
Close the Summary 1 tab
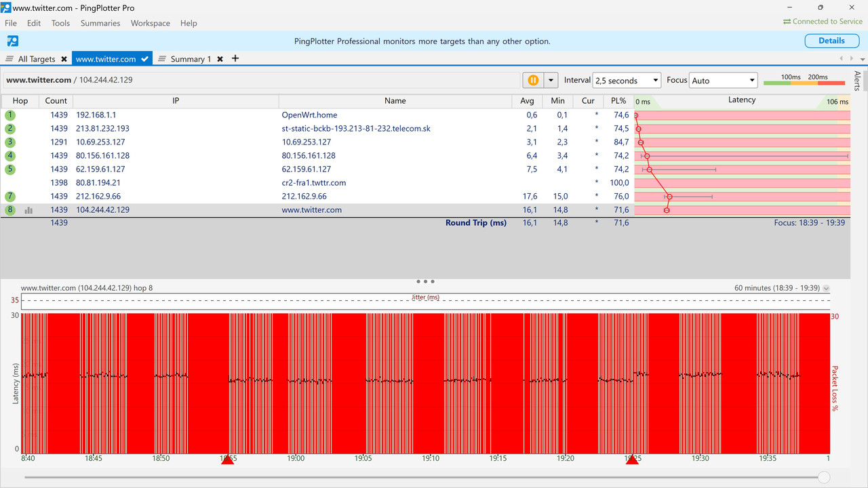click(220, 59)
